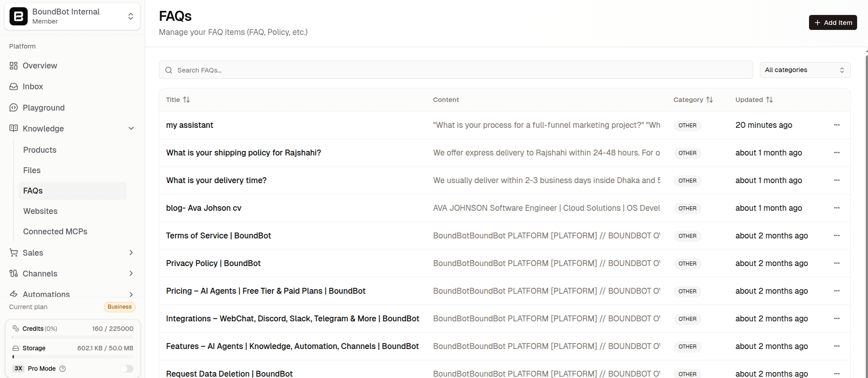Screen dimensions: 868x378
Task: Click the Search FAQs input field
Action: click(456, 70)
